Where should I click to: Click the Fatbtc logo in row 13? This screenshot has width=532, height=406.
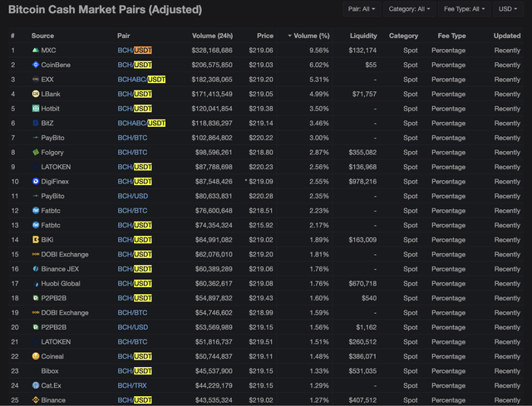[35, 225]
